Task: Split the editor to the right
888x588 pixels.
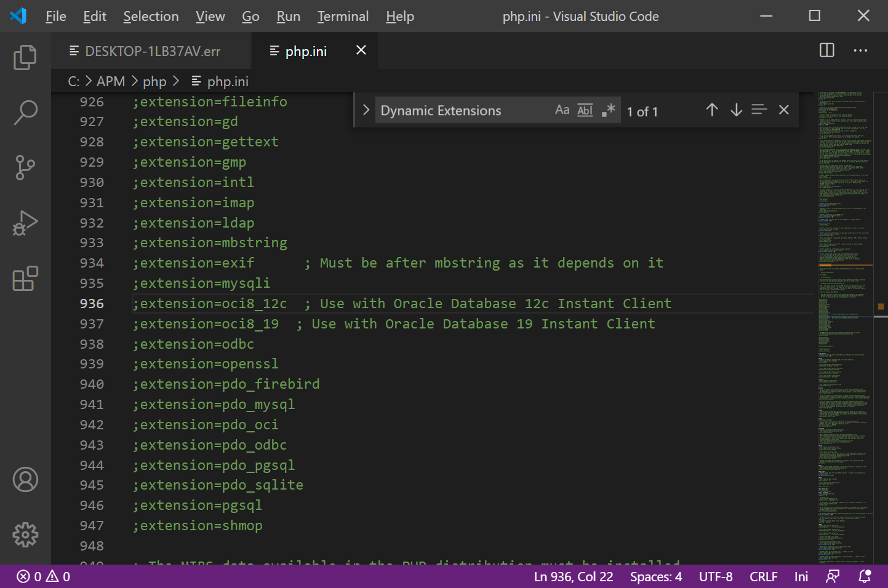Action: pyautogui.click(x=826, y=50)
